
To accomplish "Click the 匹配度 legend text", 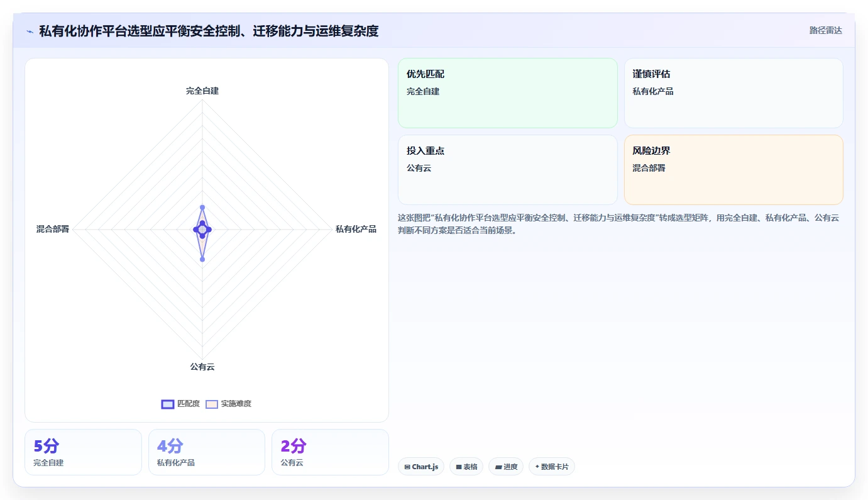I will click(189, 404).
